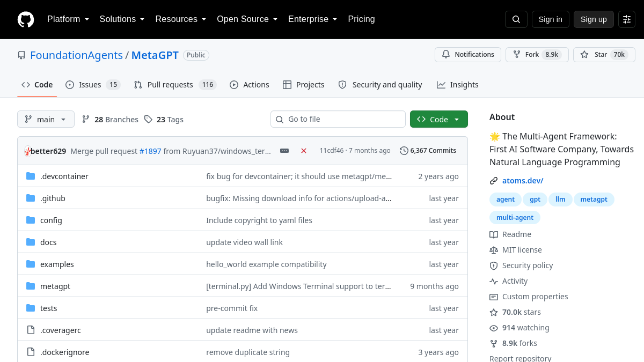The image size is (644, 362).
Task: Open the 6,367 Commits history
Action: point(428,151)
